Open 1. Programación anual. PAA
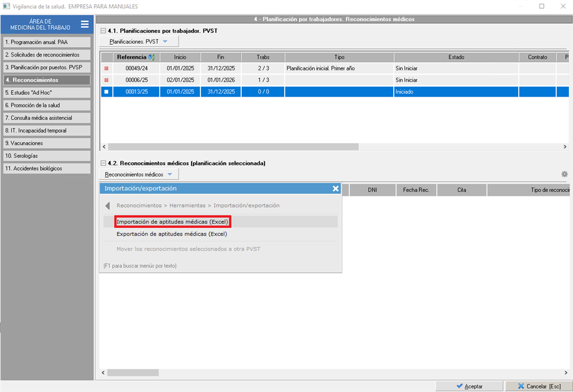The image size is (573, 392). click(47, 42)
